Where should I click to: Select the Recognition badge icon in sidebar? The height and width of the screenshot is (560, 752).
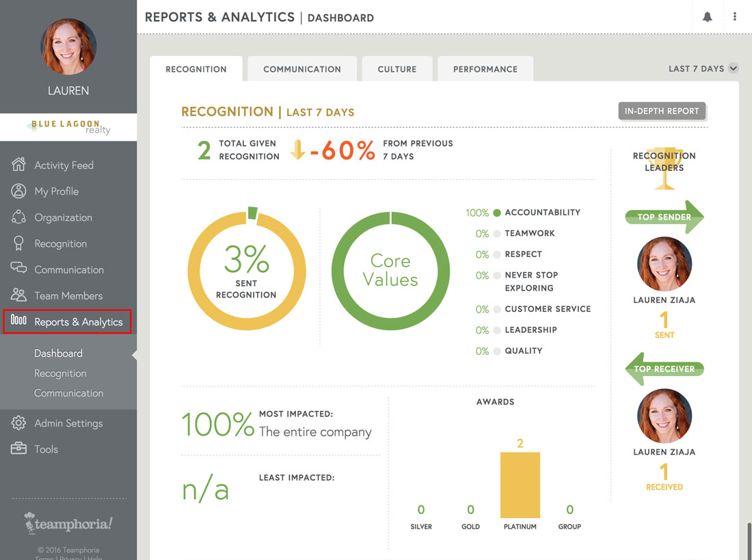(x=20, y=243)
